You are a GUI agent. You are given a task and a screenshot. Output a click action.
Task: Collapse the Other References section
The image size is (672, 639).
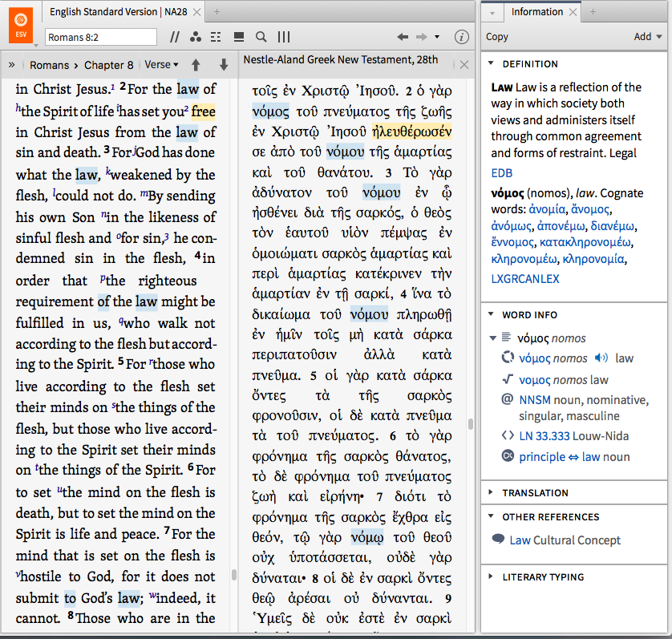(491, 516)
